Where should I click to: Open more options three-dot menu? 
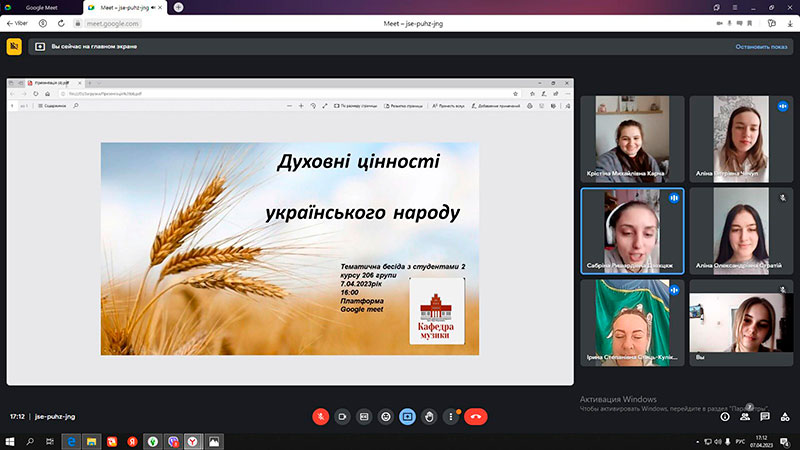click(451, 417)
